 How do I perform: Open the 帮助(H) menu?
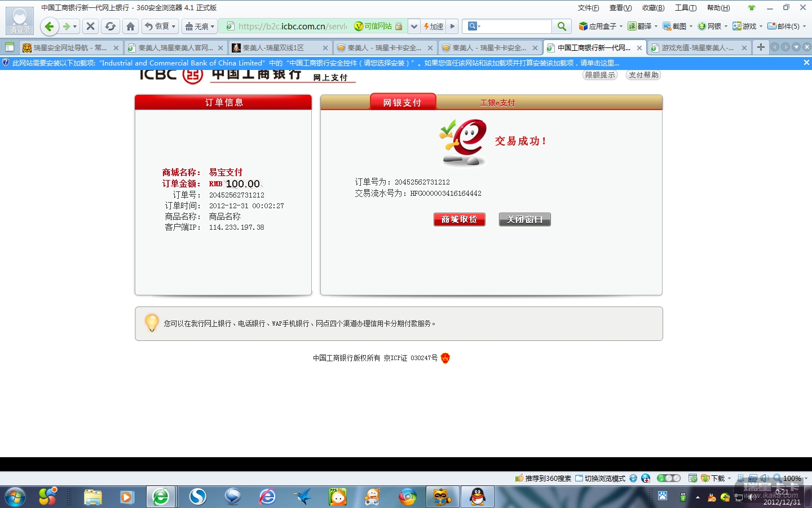click(x=718, y=8)
